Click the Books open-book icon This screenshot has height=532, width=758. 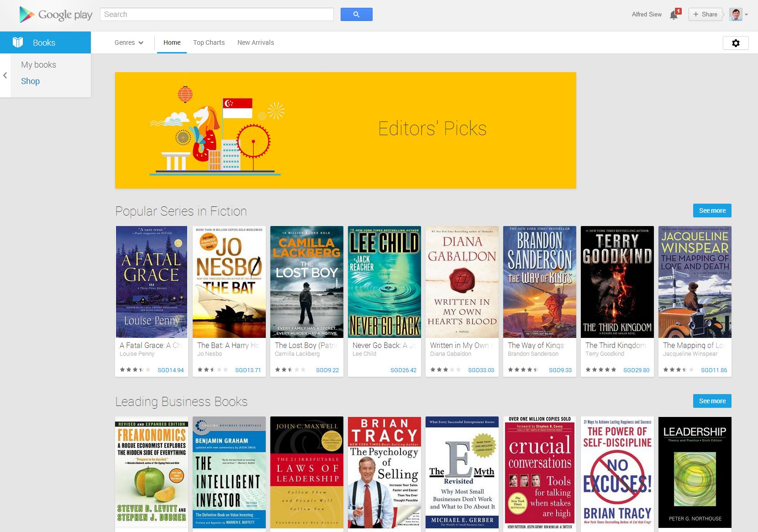click(x=18, y=42)
